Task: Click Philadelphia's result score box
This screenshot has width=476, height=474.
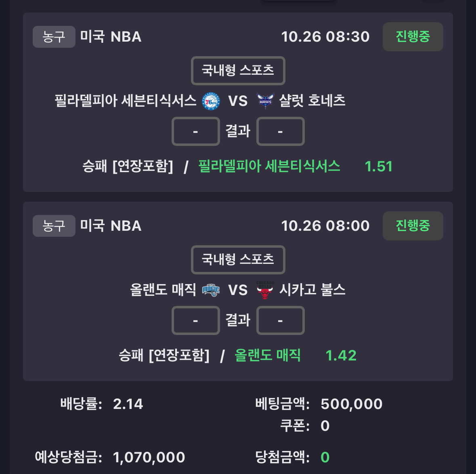Action: [196, 131]
